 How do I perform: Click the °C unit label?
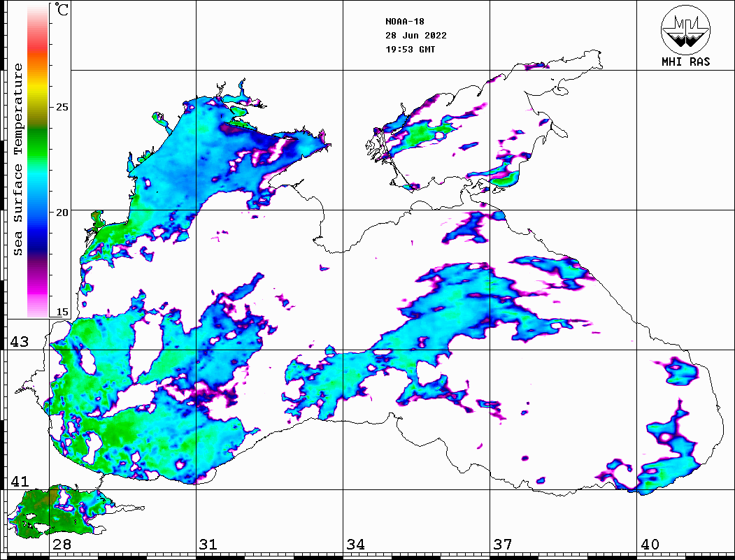tap(61, 9)
